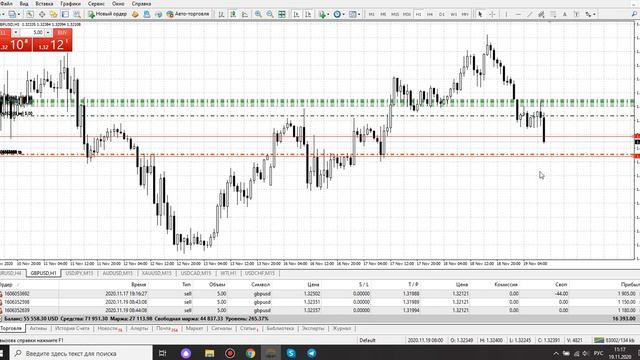The height and width of the screenshot is (360, 640).
Task: Zoom in on the chart
Action: [x=258, y=14]
